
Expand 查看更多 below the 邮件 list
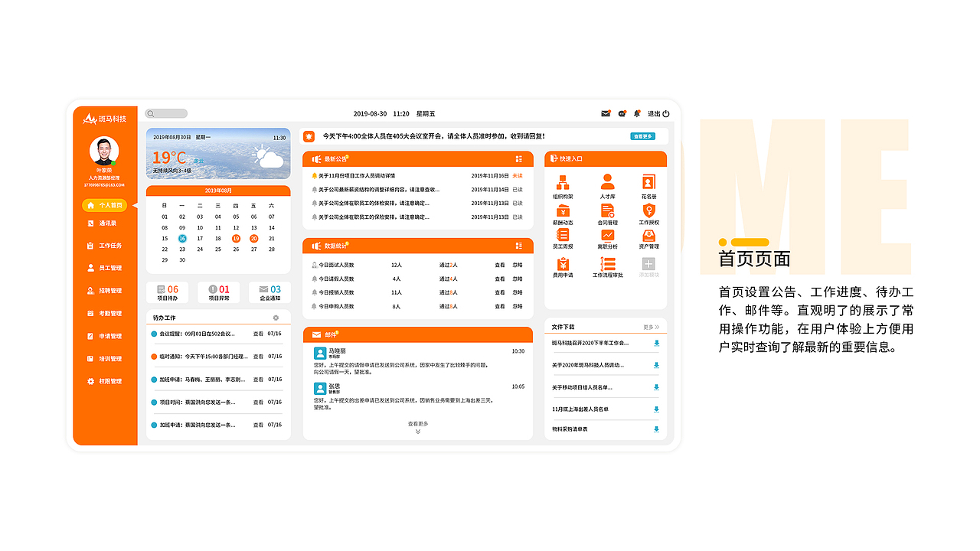pyautogui.click(x=416, y=424)
